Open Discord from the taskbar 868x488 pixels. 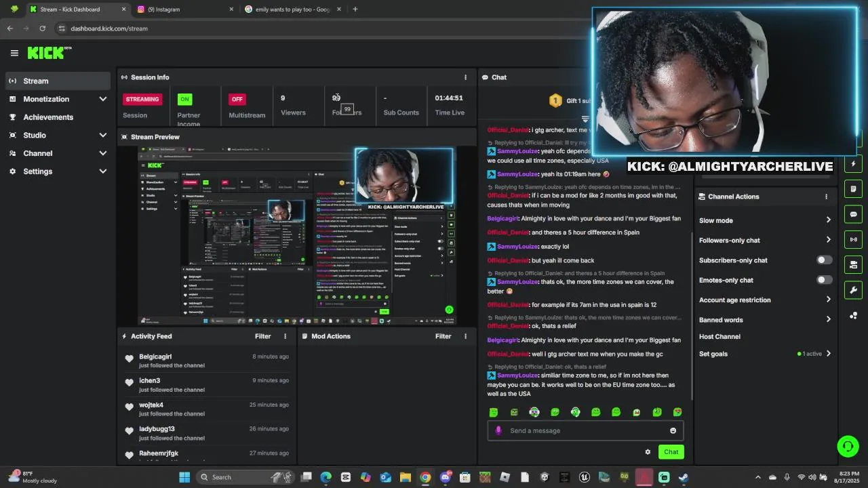(x=445, y=477)
